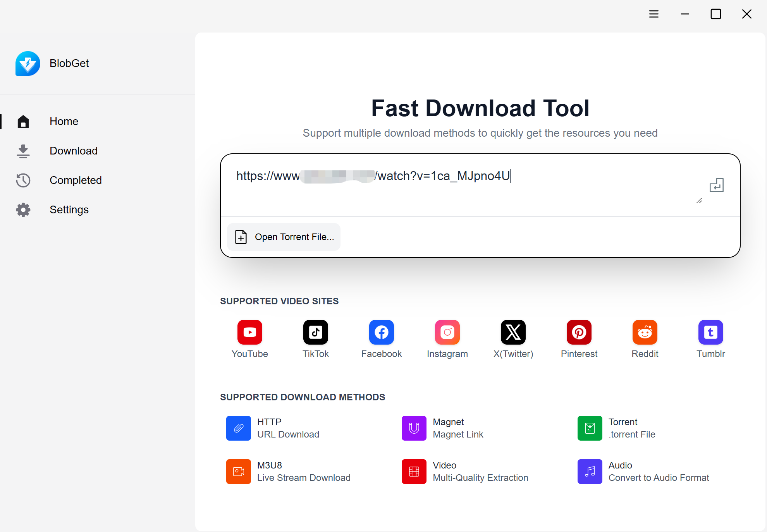Click the submit arrow in the URL box
Viewport: 767px width, 532px height.
pos(717,185)
